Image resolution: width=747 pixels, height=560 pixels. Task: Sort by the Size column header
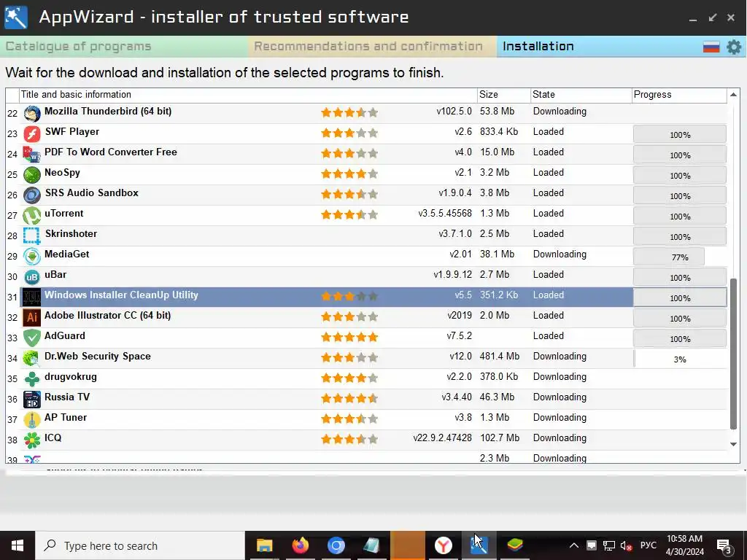(503, 95)
